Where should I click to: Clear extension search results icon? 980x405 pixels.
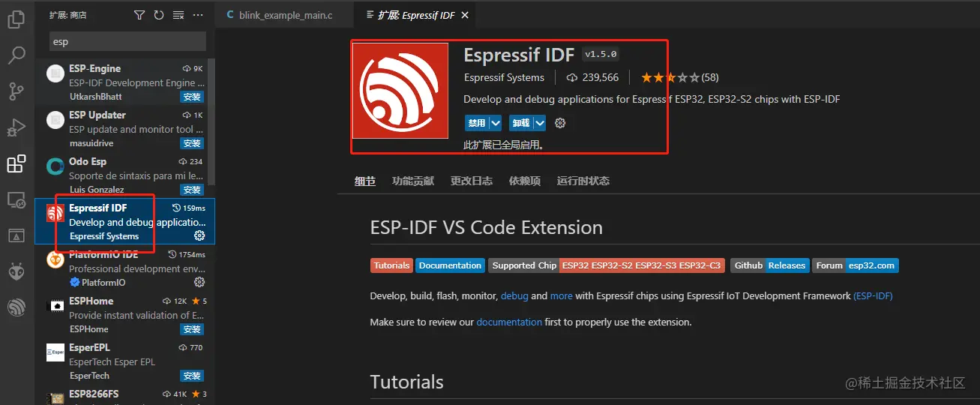(x=178, y=15)
